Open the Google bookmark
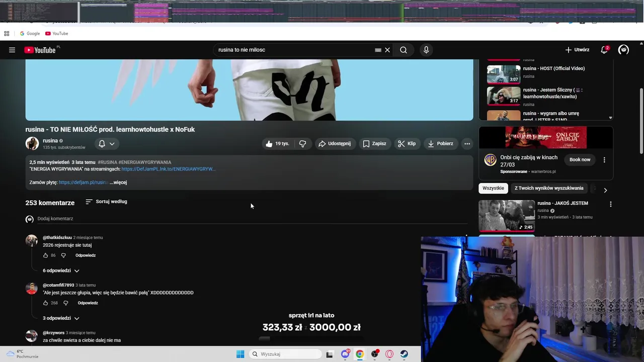Image resolution: width=644 pixels, height=362 pixels. [30, 34]
